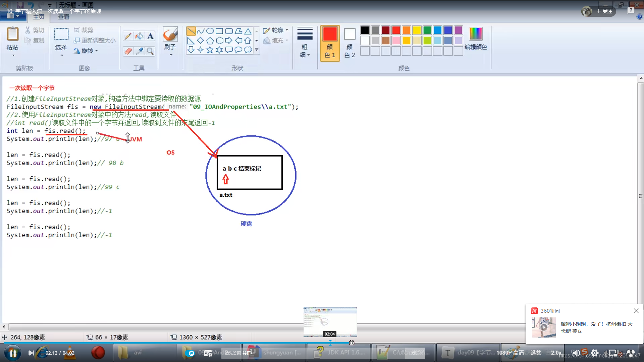Viewport: 644px width, 362px height.
Task: Select the Text tool
Action: pos(151,36)
